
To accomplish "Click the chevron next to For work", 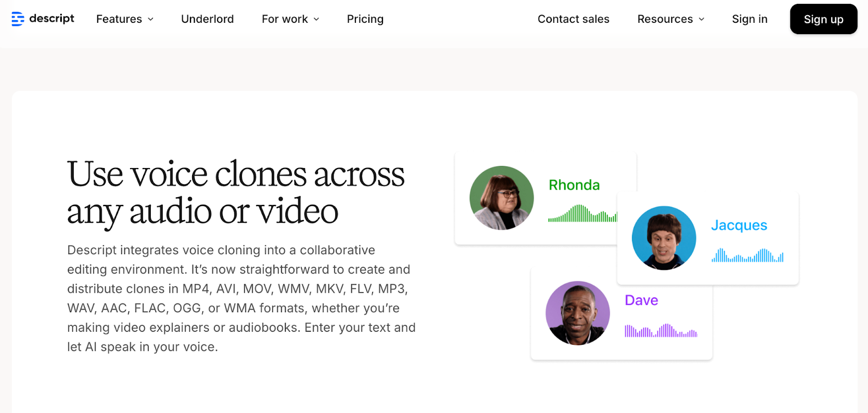I will [x=316, y=20].
